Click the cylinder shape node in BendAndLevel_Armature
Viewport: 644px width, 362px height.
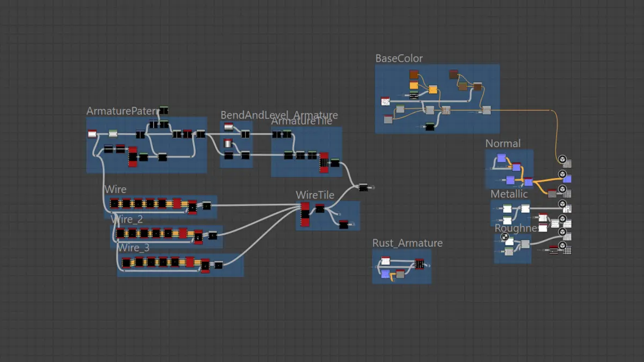[x=228, y=143]
